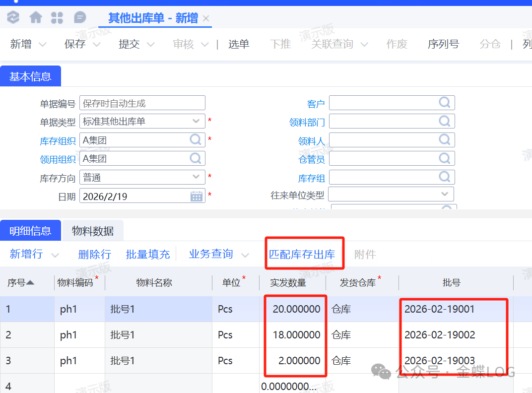The height and width of the screenshot is (393, 532).
Task: Click the 删除行 button
Action: (x=94, y=255)
